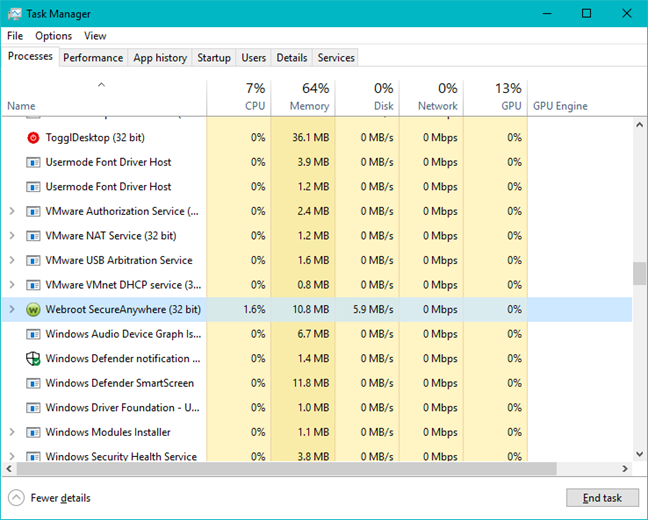Expand Windows Security Health Service group

tap(12, 456)
